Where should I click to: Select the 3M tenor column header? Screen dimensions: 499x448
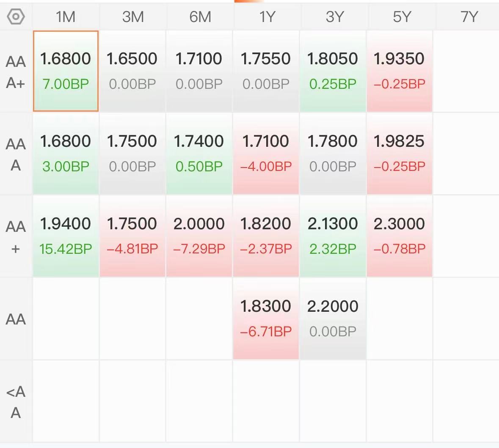click(132, 17)
